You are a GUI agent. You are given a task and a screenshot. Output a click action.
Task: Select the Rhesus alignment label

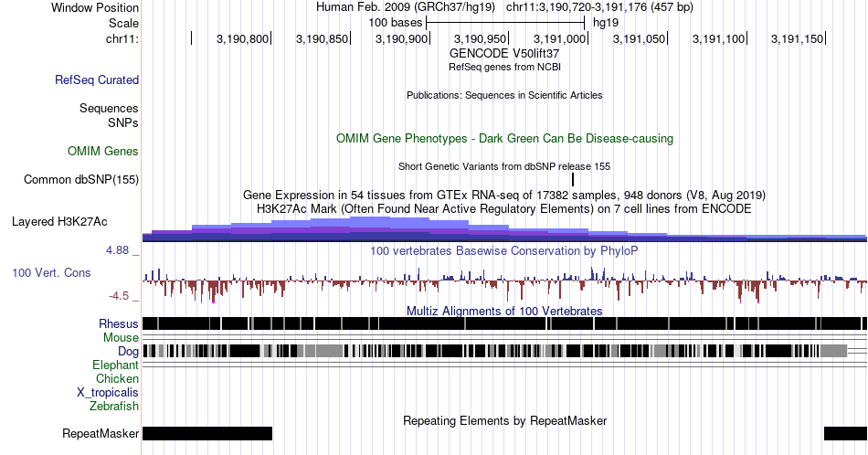click(119, 323)
